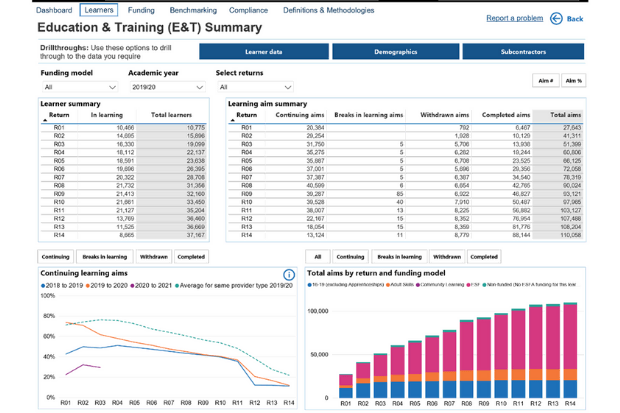Click the Report a problem link
620x413 pixels.
coord(514,18)
